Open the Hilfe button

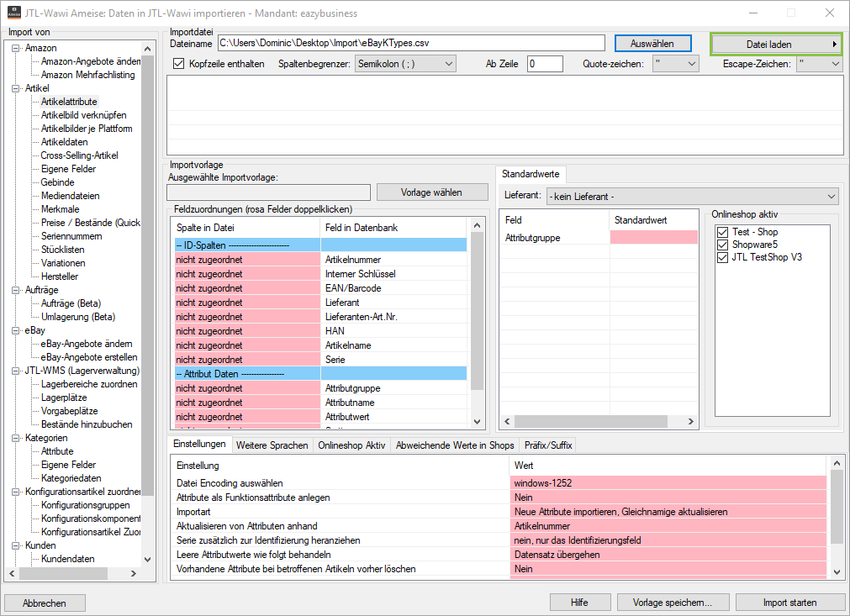click(579, 603)
